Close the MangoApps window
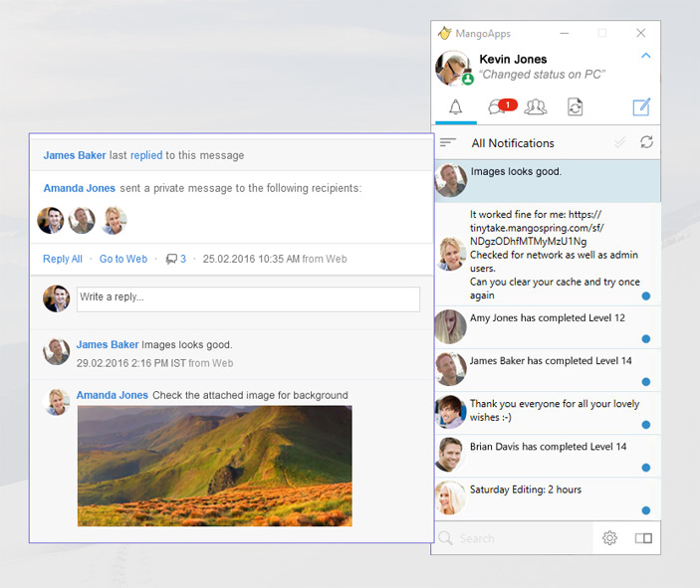The height and width of the screenshot is (588, 700). click(641, 33)
